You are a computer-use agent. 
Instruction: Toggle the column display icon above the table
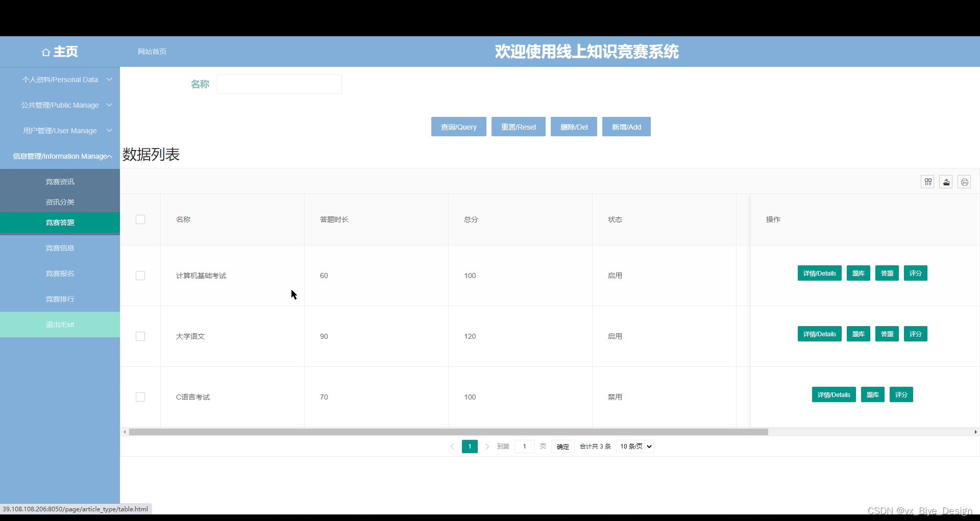[x=927, y=182]
